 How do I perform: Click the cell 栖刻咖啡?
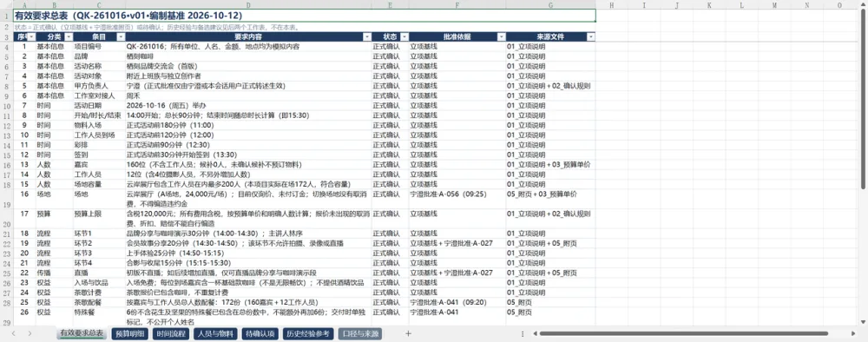[x=248, y=56]
